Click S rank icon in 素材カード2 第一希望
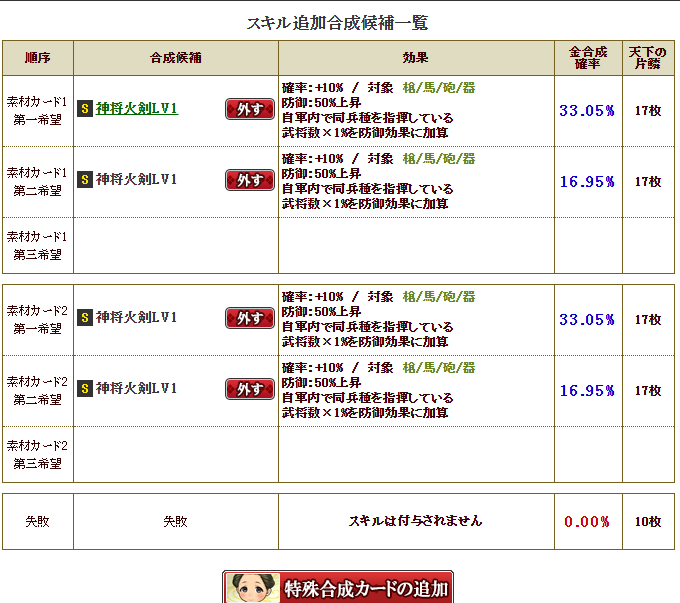 [x=85, y=318]
